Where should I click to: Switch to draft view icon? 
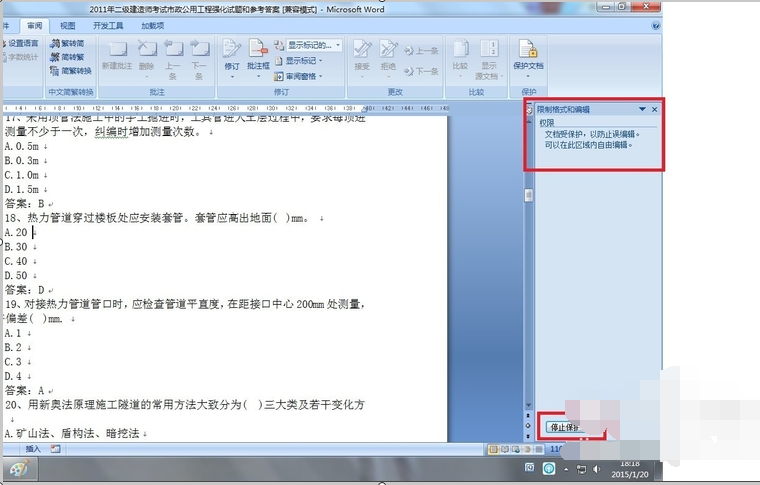(538, 449)
